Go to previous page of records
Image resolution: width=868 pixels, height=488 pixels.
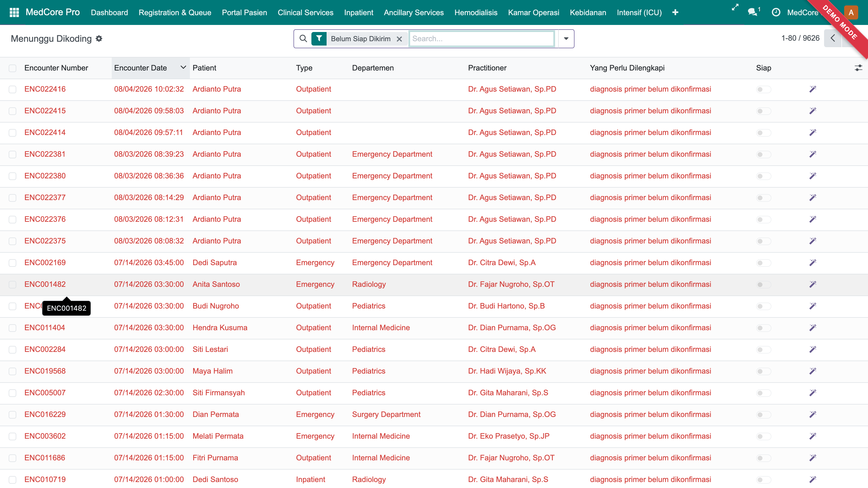(x=833, y=38)
